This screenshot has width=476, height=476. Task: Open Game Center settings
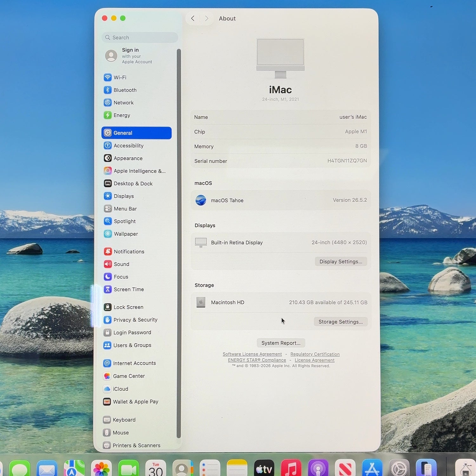[136, 376]
